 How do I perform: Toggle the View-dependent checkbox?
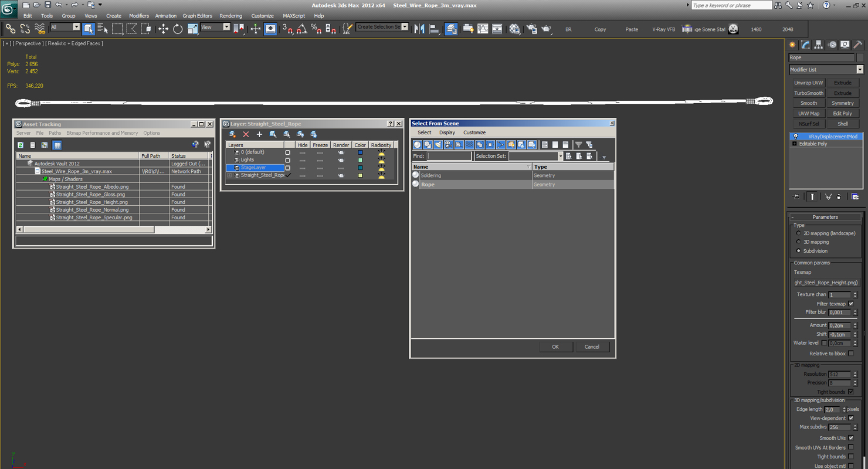point(851,418)
